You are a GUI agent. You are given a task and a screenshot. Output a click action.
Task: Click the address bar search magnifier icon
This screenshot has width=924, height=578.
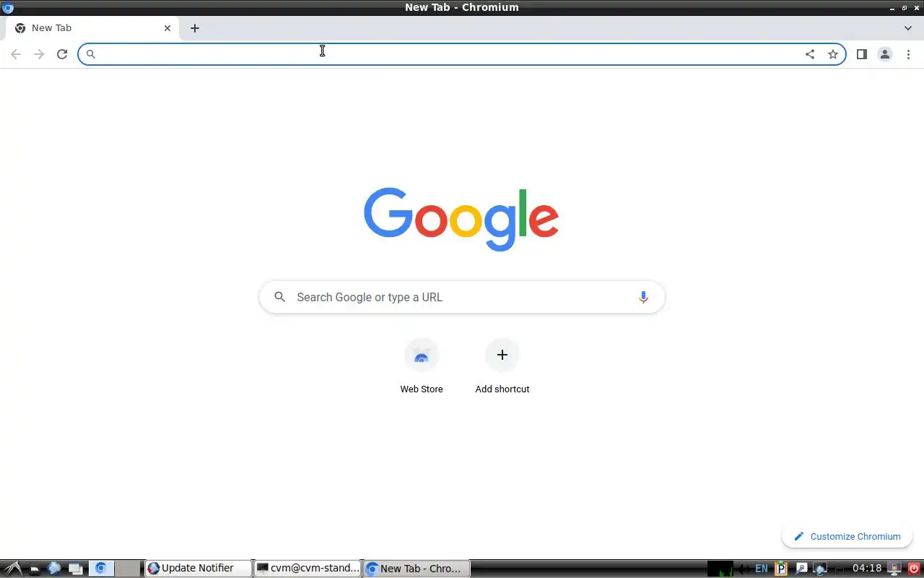[x=91, y=54]
